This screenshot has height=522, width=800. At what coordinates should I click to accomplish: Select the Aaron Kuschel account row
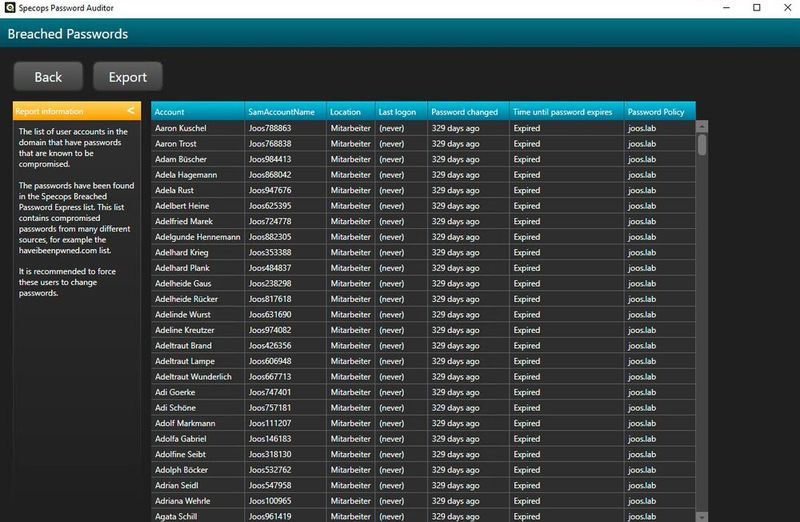[423, 128]
